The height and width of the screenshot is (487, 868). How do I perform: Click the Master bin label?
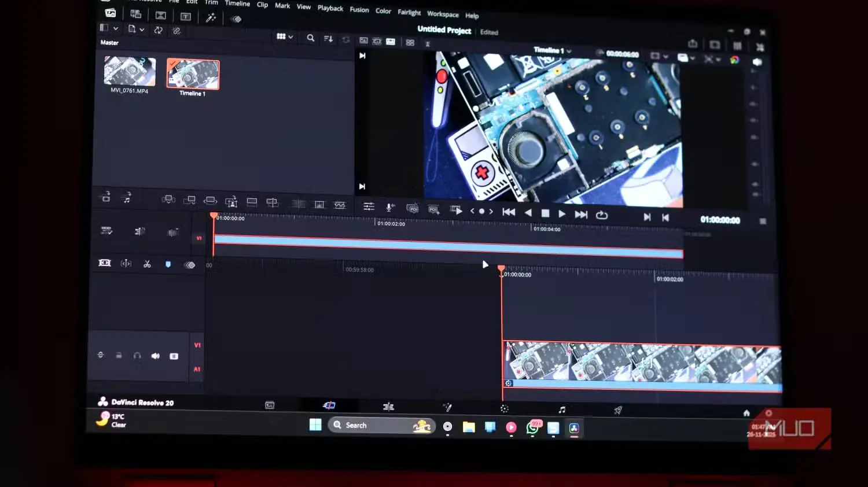point(109,42)
